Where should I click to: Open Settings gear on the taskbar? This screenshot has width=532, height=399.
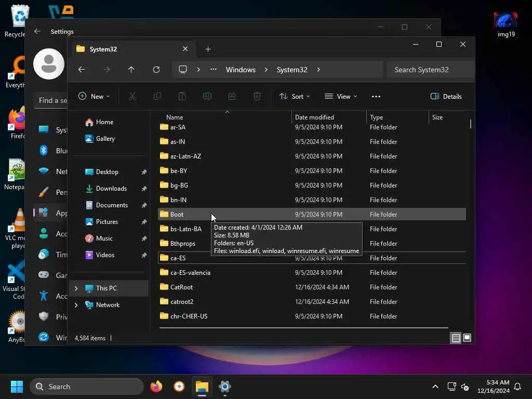point(224,387)
